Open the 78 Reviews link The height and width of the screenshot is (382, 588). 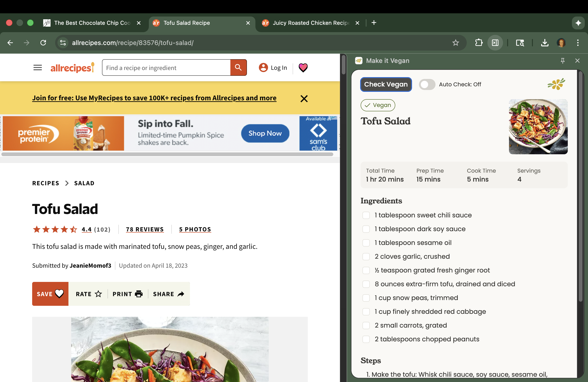(x=145, y=229)
